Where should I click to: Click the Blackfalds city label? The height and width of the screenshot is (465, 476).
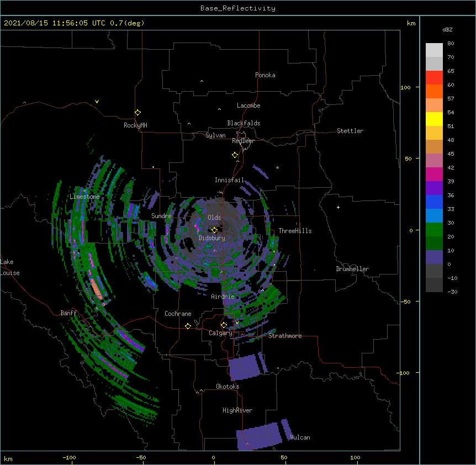(244, 123)
